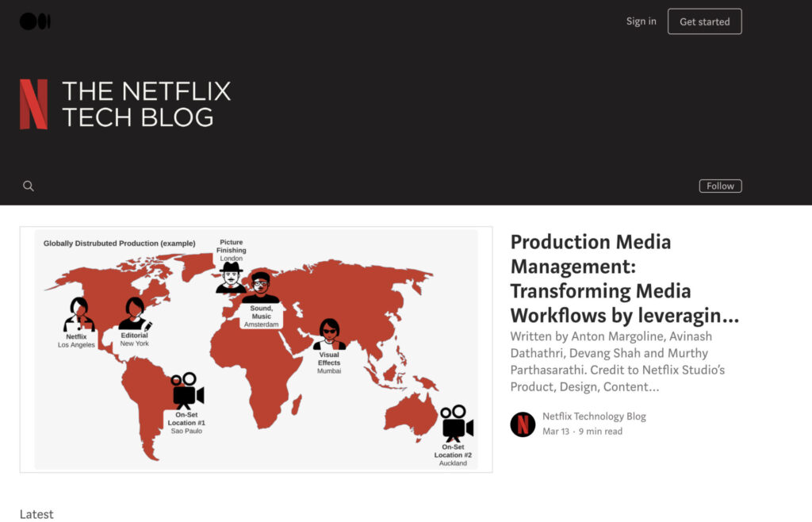The height and width of the screenshot is (522, 812).
Task: Follow the Netflix Tech Blog publication
Action: (720, 186)
